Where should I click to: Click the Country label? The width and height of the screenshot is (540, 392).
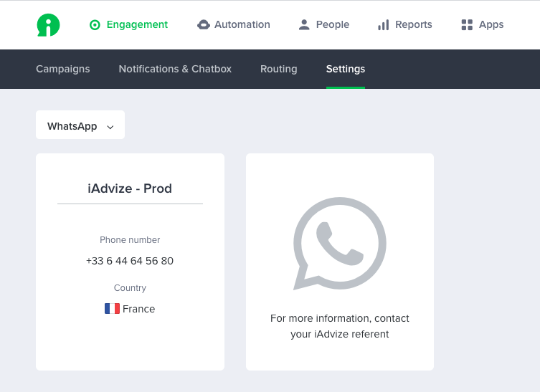pos(130,287)
